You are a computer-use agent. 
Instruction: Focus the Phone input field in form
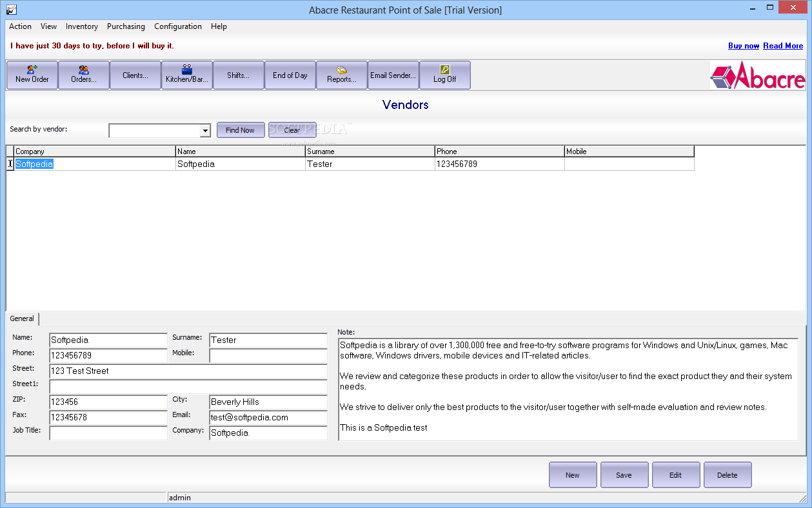(x=108, y=355)
